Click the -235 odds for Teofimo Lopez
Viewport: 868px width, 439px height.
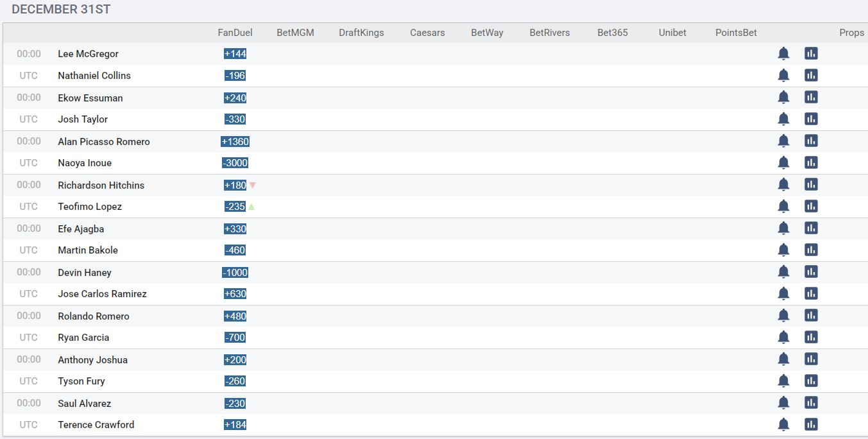(235, 207)
